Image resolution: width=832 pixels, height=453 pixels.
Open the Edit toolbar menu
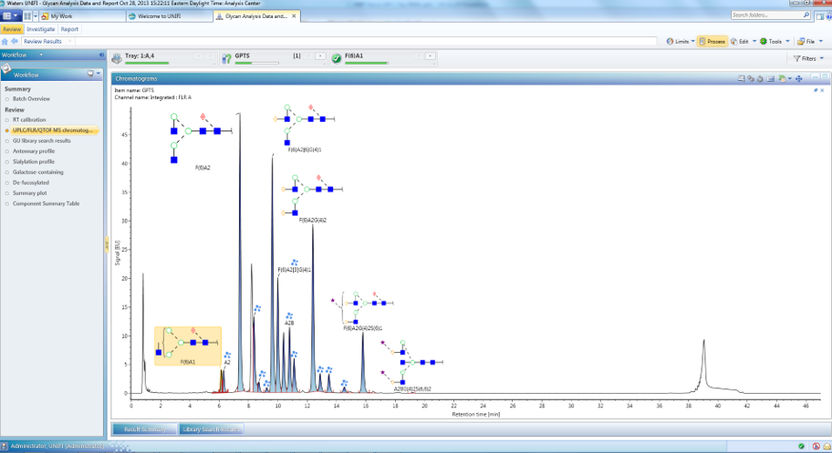pos(743,41)
